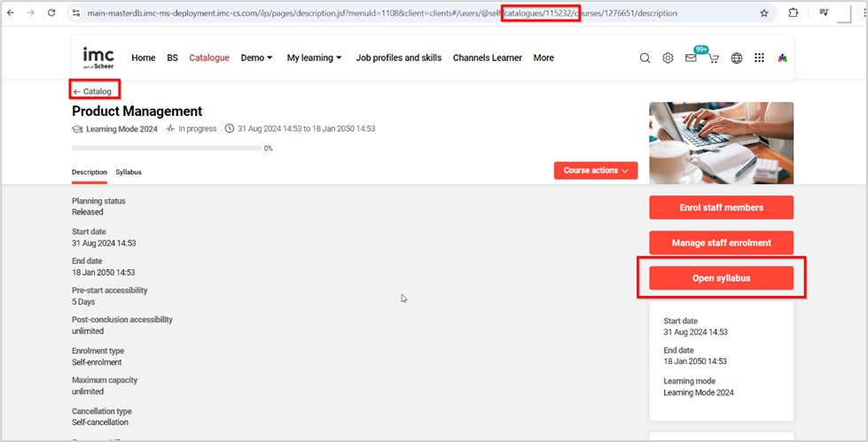The image size is (868, 442).
Task: Open the Course actions dropdown
Action: point(595,170)
